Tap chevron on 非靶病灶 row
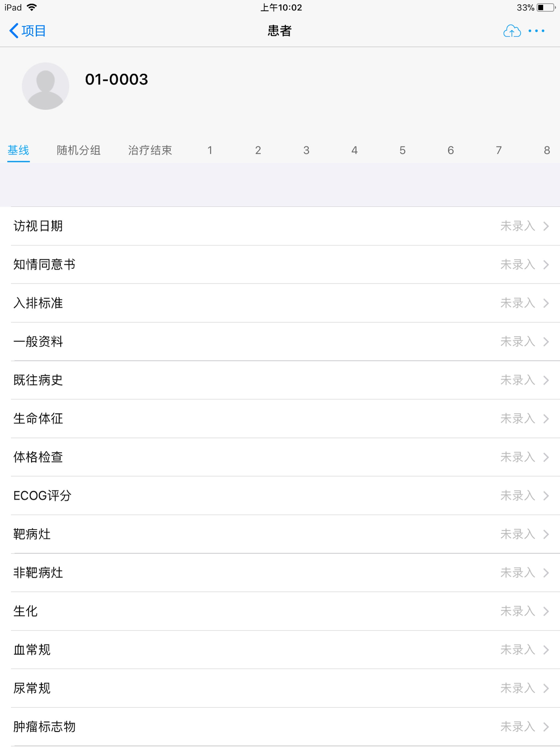The width and height of the screenshot is (560, 747). coord(546,572)
